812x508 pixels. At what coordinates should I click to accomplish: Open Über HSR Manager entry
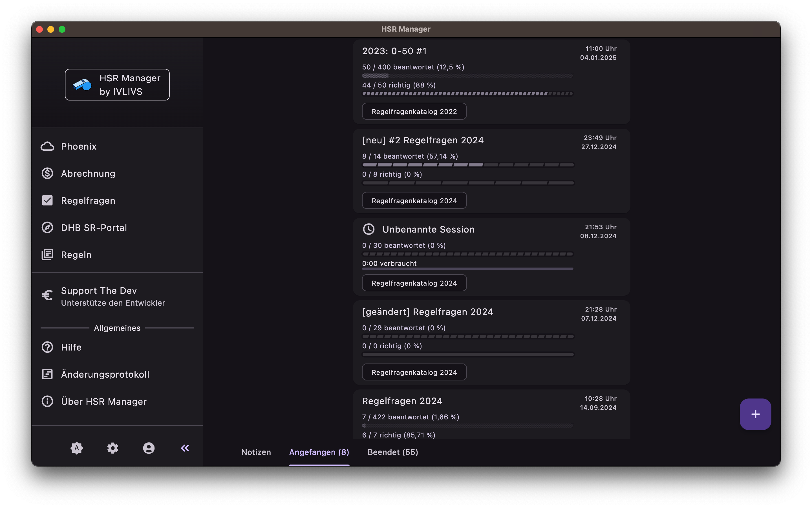pos(117,402)
